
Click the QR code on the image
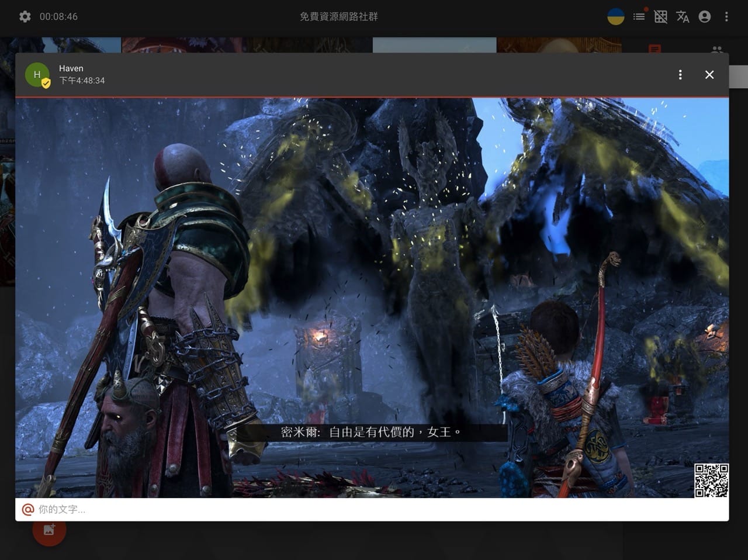click(x=711, y=481)
